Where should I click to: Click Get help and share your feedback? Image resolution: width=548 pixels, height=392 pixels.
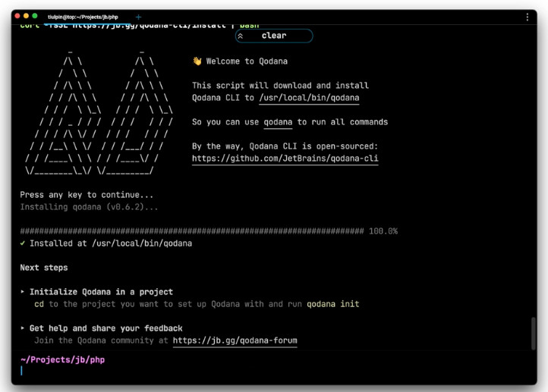click(x=106, y=328)
